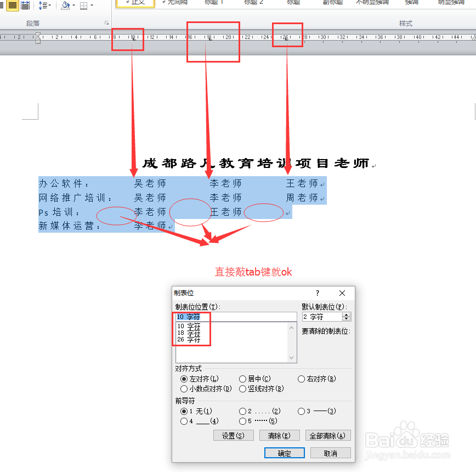Apply the 无间隔 style
476x472 pixels.
click(x=175, y=3)
